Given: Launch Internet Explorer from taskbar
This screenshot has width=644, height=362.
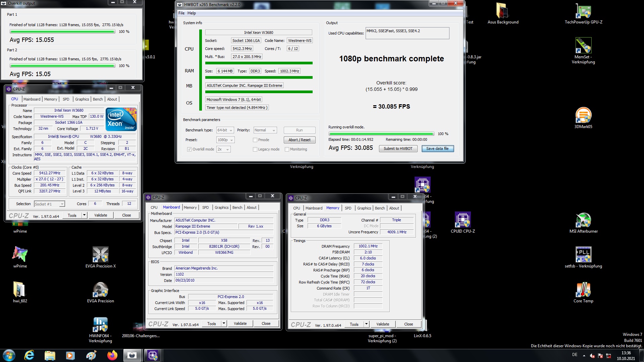Looking at the screenshot, I should point(30,355).
